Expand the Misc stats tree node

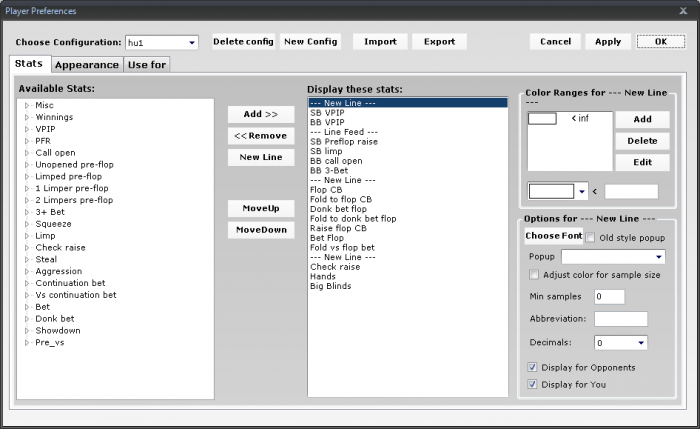[27, 105]
